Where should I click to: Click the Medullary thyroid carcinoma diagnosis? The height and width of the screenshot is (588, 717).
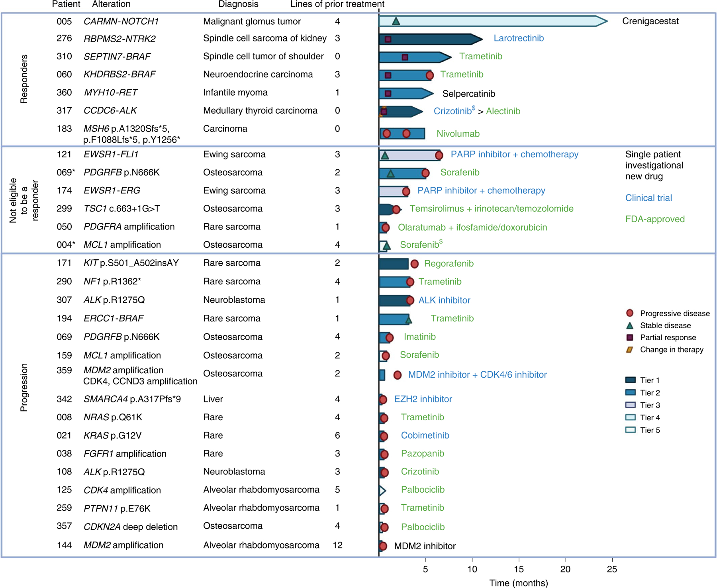(x=260, y=111)
